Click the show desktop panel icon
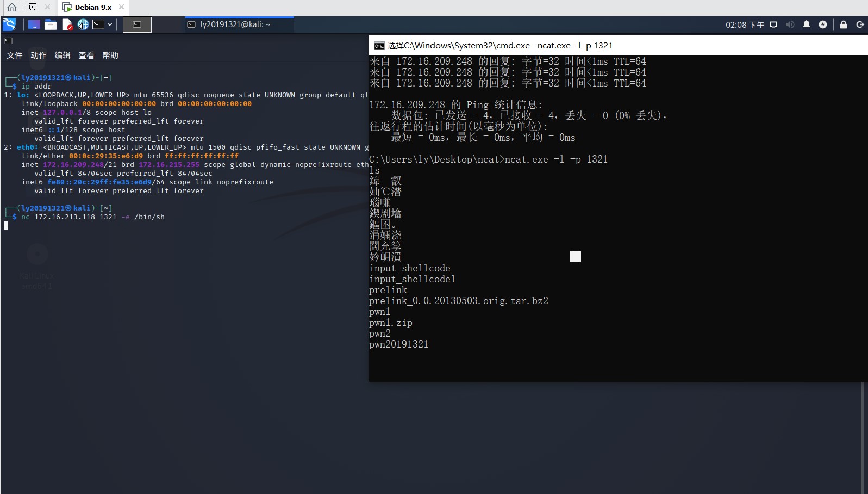The width and height of the screenshot is (868, 494). (34, 24)
